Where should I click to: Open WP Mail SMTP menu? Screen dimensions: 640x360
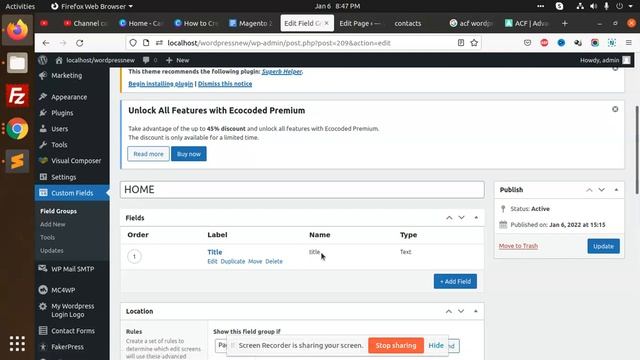coord(72,269)
